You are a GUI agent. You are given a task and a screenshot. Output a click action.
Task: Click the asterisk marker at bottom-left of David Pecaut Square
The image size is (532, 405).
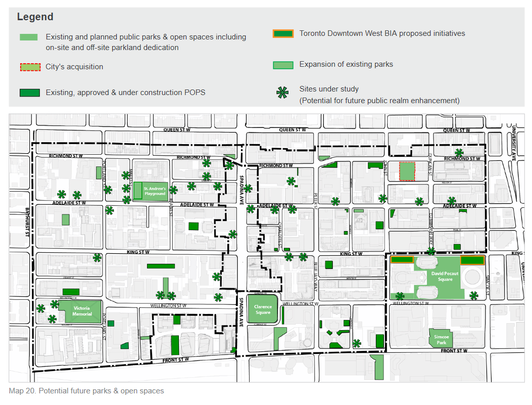click(x=400, y=296)
